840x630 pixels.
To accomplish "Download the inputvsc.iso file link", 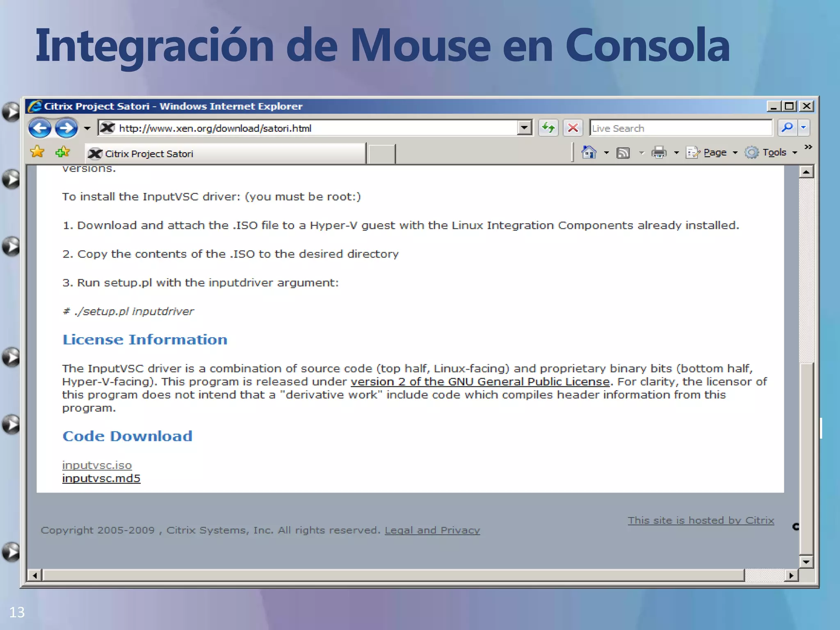I will [97, 465].
